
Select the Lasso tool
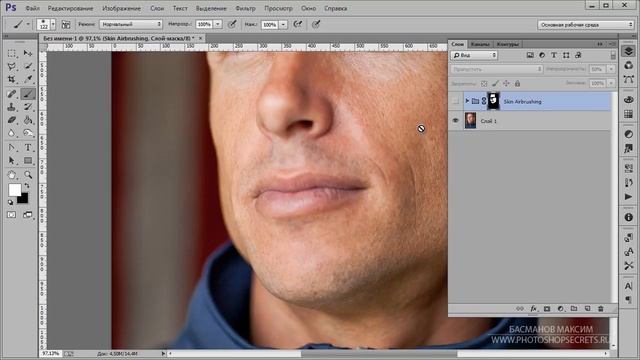(x=11, y=66)
